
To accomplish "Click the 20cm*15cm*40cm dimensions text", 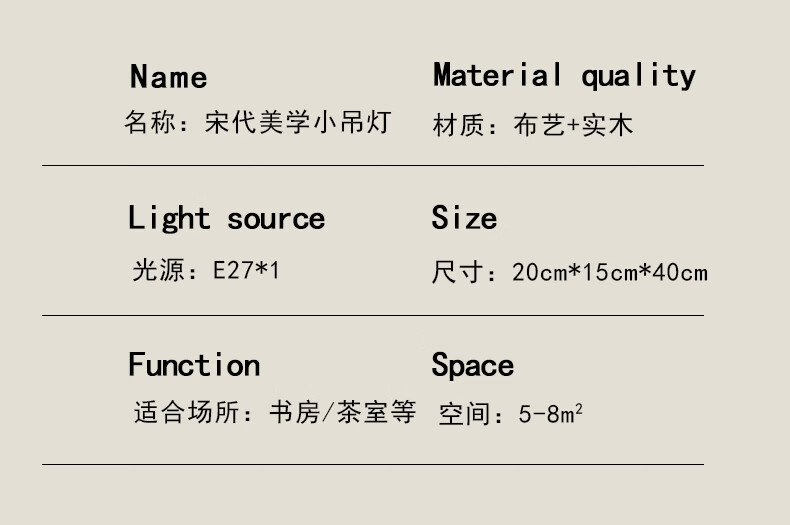I will pos(609,272).
